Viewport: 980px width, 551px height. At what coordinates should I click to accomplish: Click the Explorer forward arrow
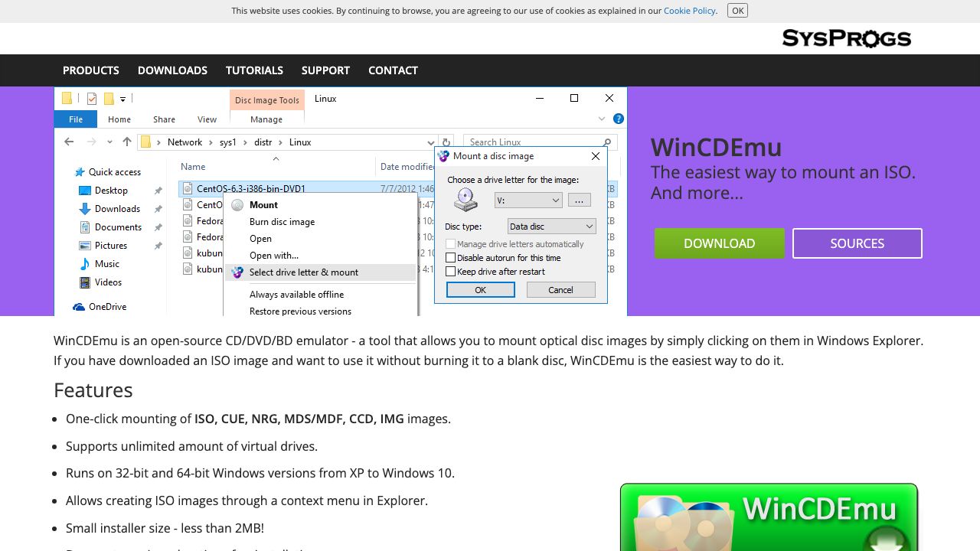click(x=92, y=142)
